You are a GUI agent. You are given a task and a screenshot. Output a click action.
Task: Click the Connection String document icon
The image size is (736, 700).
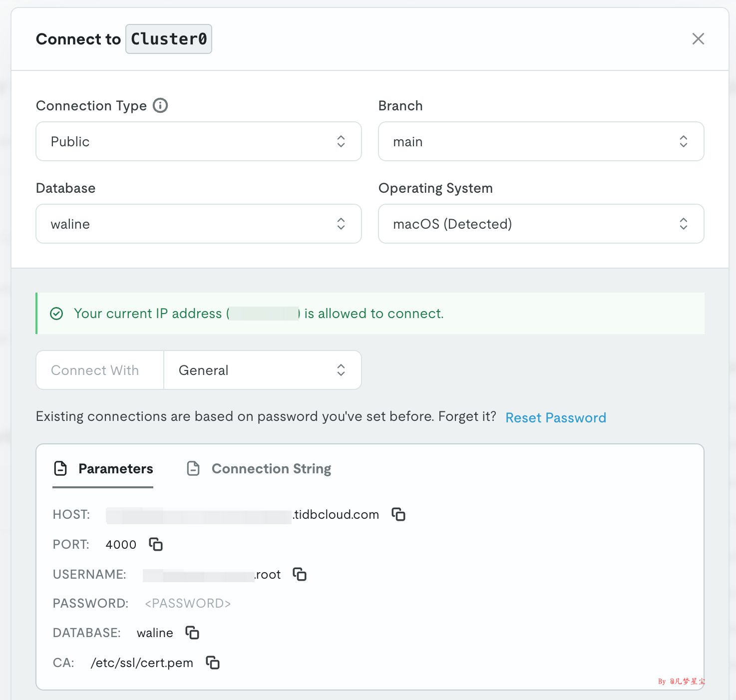click(x=193, y=468)
